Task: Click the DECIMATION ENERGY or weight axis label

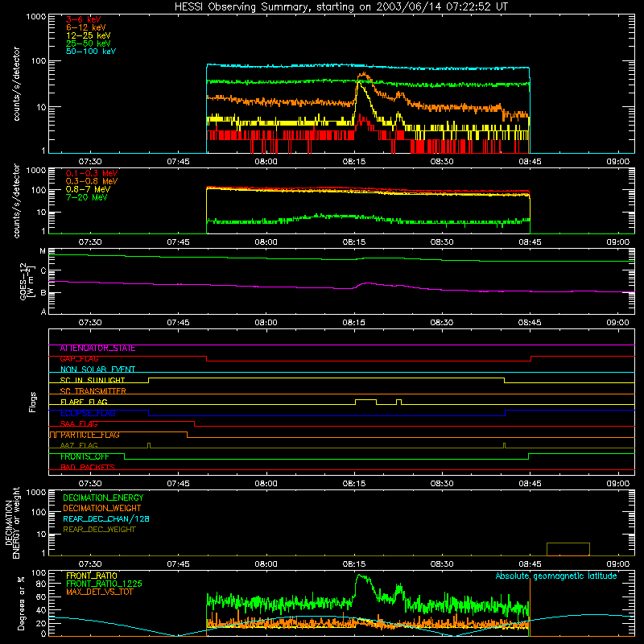Action: tap(12, 522)
